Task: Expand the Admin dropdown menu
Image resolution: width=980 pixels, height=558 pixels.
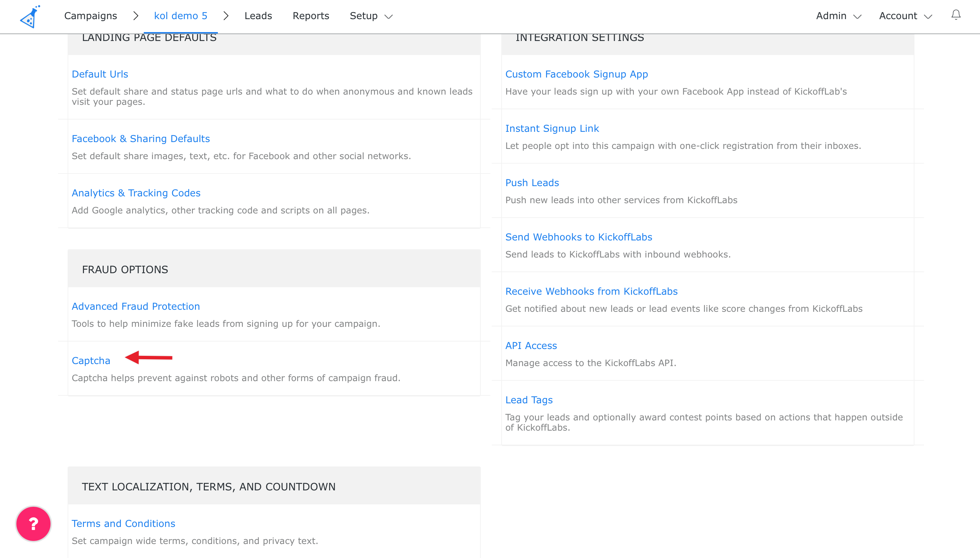Action: tap(838, 16)
